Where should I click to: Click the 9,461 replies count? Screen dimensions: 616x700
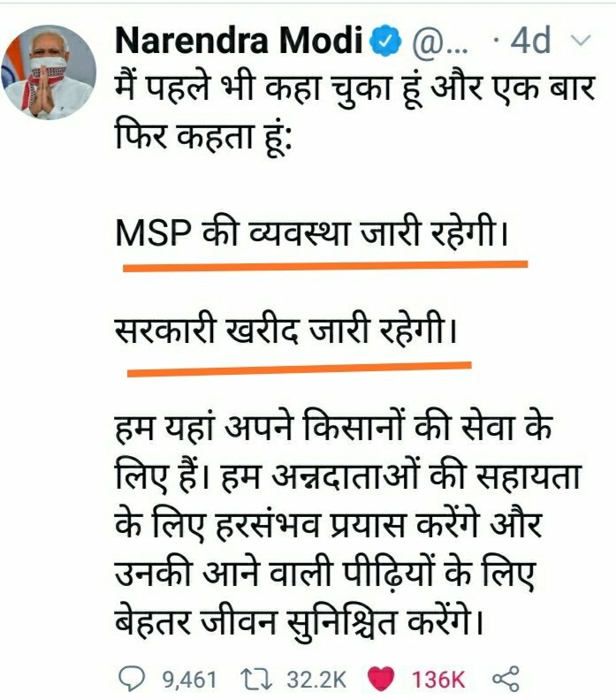click(x=189, y=680)
